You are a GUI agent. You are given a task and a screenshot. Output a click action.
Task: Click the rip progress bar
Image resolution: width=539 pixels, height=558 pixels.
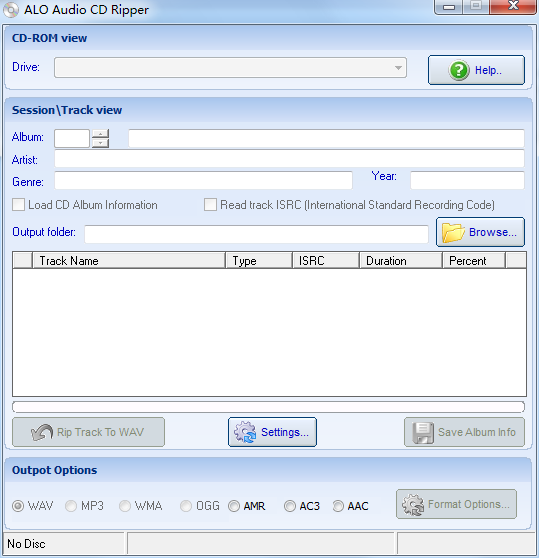(x=269, y=406)
